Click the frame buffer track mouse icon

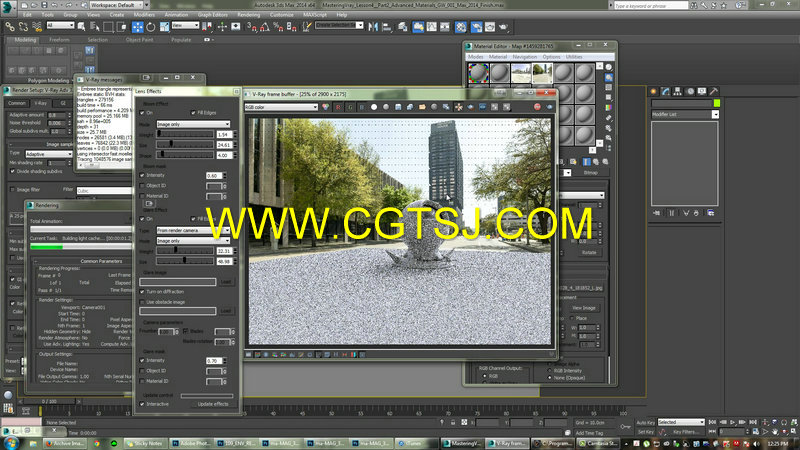point(458,107)
